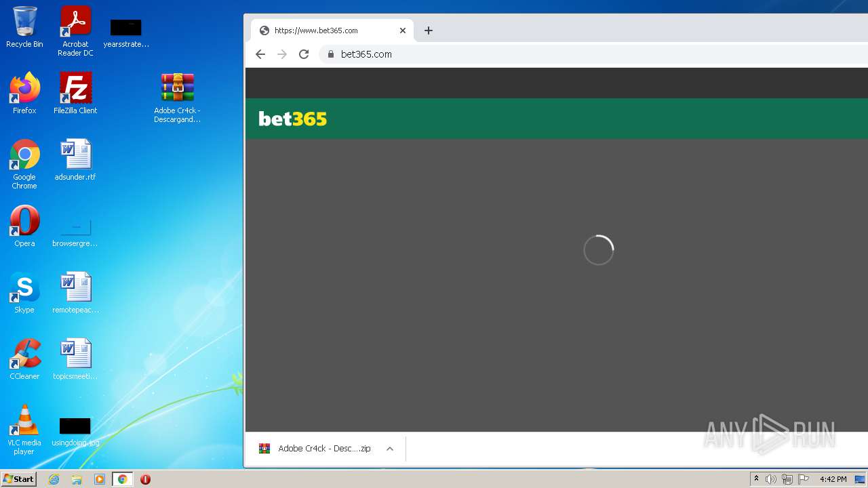Open Action Center flag icon
Viewport: 868px width, 488px height.
coord(804,479)
